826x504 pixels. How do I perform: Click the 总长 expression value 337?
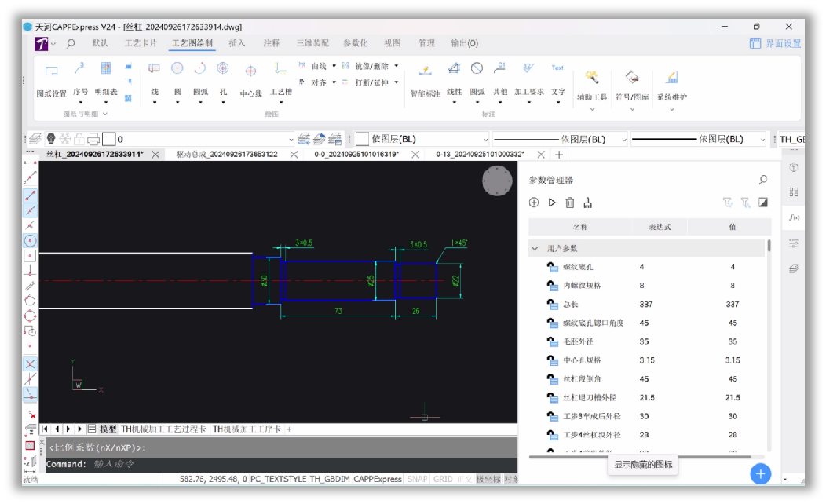(646, 305)
